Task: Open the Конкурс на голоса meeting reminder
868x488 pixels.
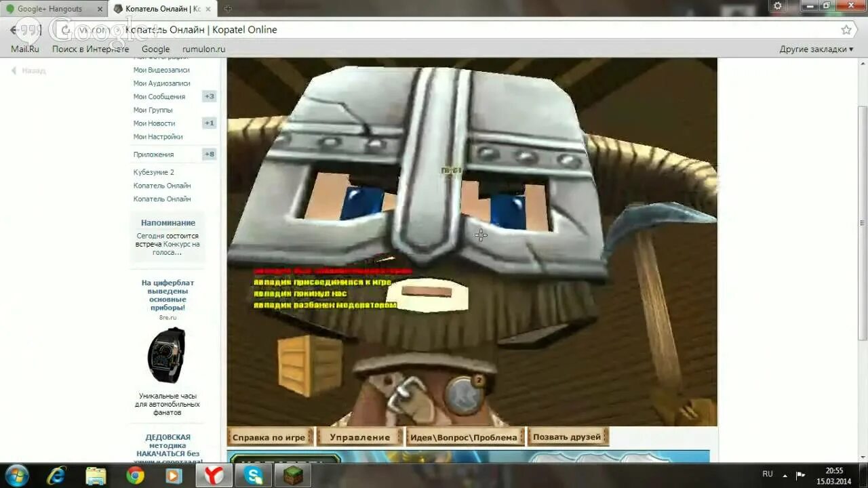Action: tap(167, 244)
